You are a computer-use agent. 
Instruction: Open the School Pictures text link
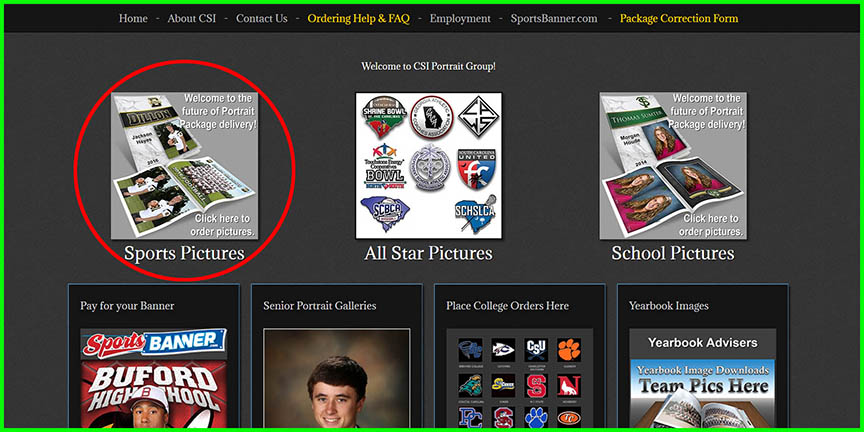[x=673, y=253]
